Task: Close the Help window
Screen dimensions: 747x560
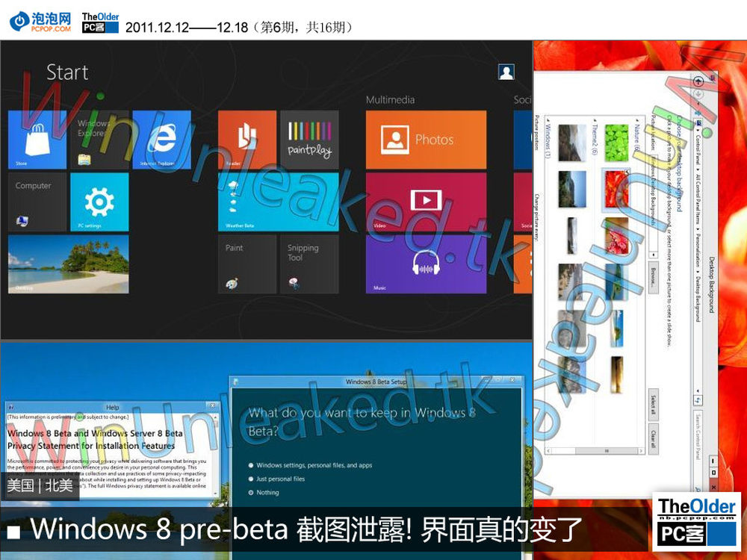Action: point(212,405)
